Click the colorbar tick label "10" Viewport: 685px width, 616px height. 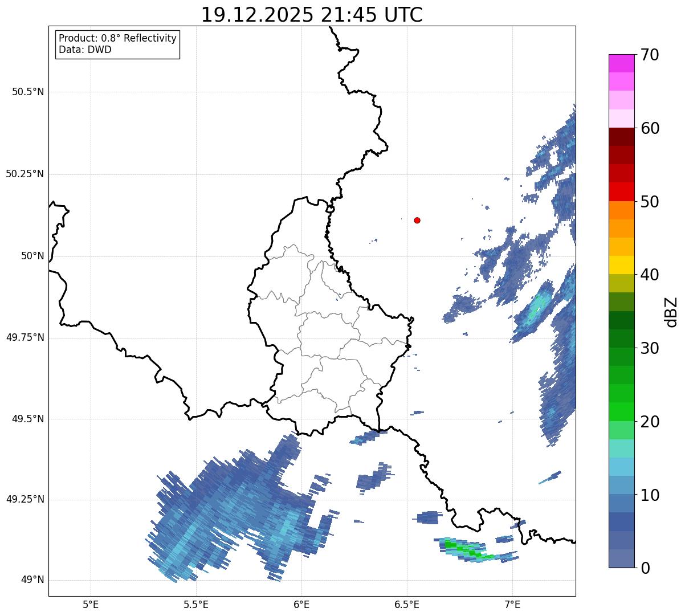click(650, 495)
